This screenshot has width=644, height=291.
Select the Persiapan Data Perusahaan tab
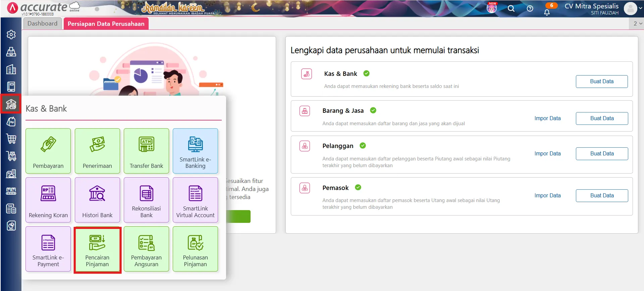pyautogui.click(x=106, y=23)
